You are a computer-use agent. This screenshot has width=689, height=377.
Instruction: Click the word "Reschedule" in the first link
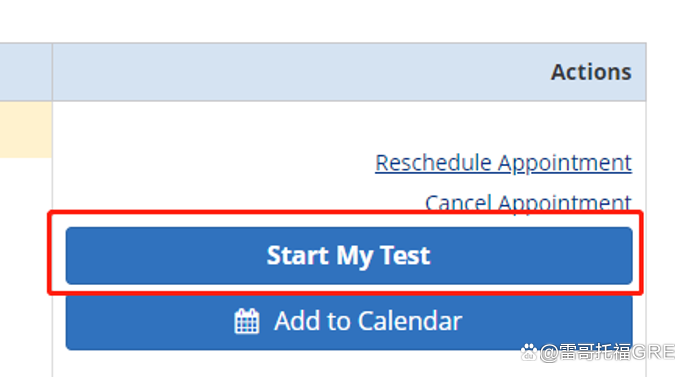pyautogui.click(x=433, y=163)
